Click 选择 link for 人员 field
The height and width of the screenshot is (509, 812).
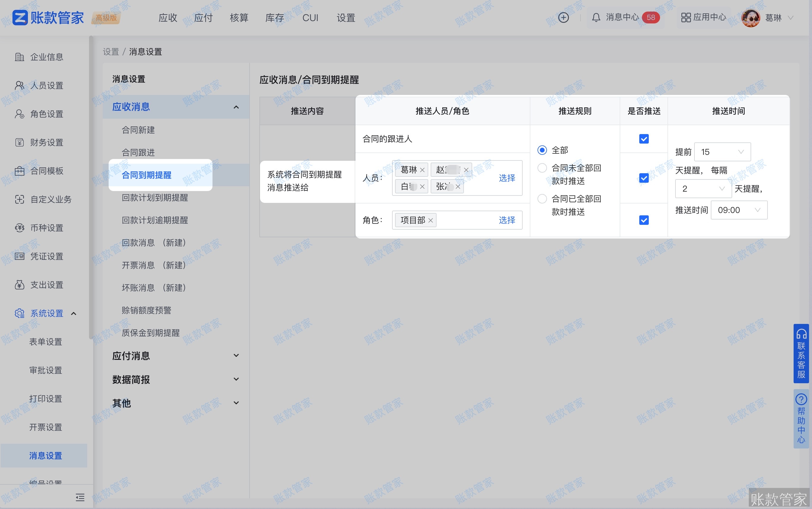(507, 178)
